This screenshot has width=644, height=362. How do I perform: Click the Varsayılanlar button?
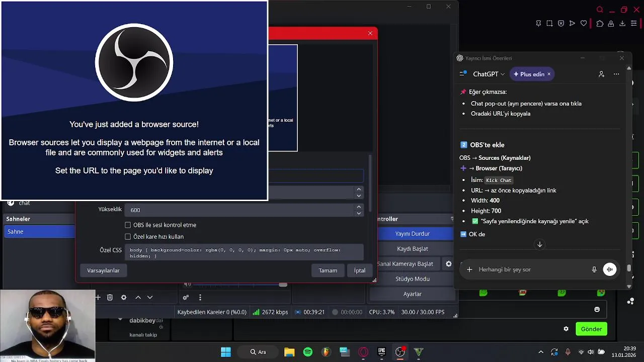(103, 270)
